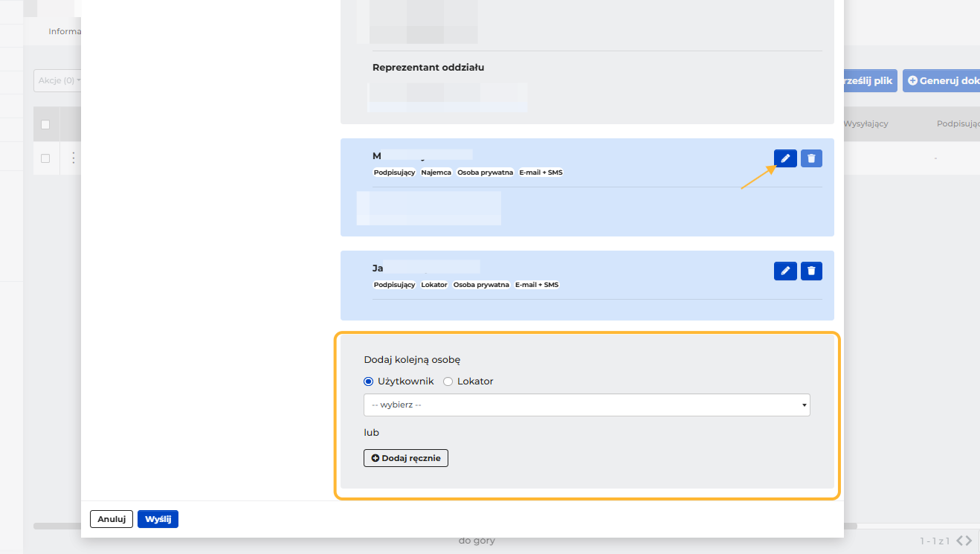The image size is (980, 554).
Task: Click the Dodaj kolejną osobę label
Action: coord(412,360)
